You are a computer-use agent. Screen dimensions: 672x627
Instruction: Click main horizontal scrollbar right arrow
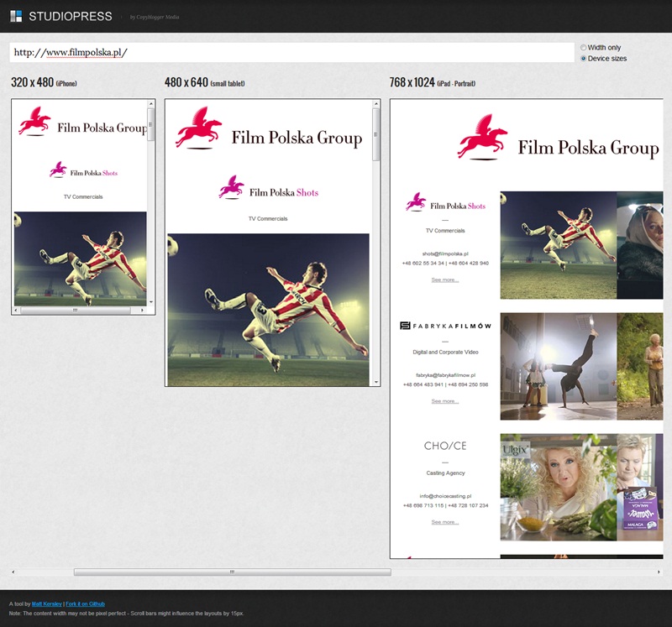(x=659, y=572)
